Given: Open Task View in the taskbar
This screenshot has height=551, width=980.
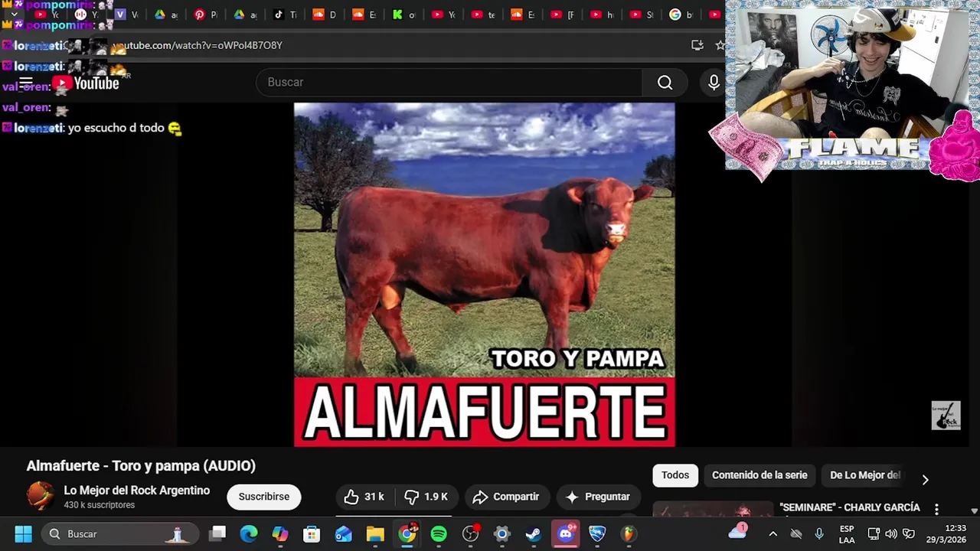Looking at the screenshot, I should coord(218,533).
